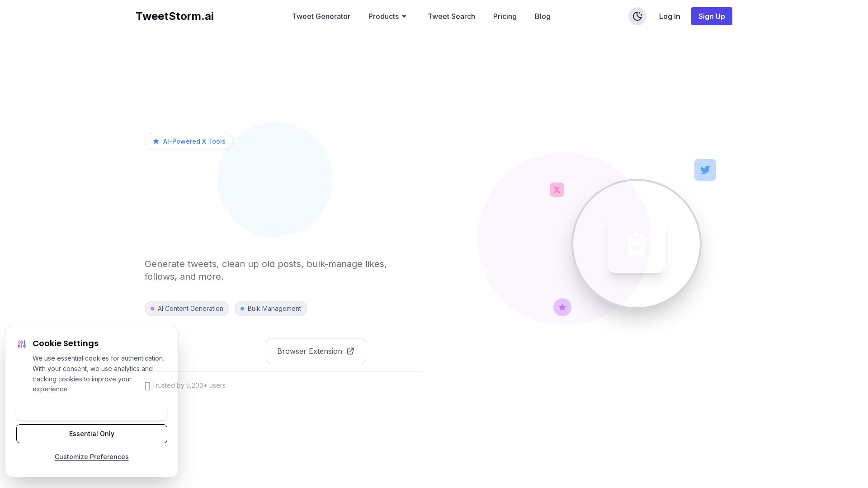Open the Products menu

[x=383, y=16]
